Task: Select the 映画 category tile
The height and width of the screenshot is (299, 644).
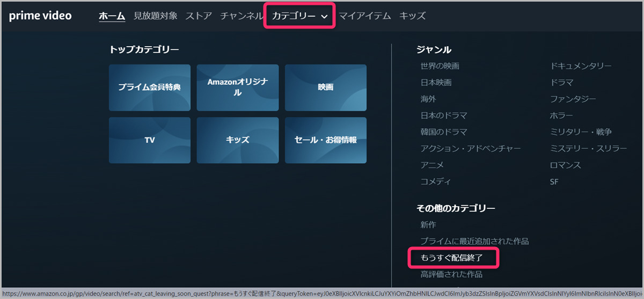Action: 326,87
